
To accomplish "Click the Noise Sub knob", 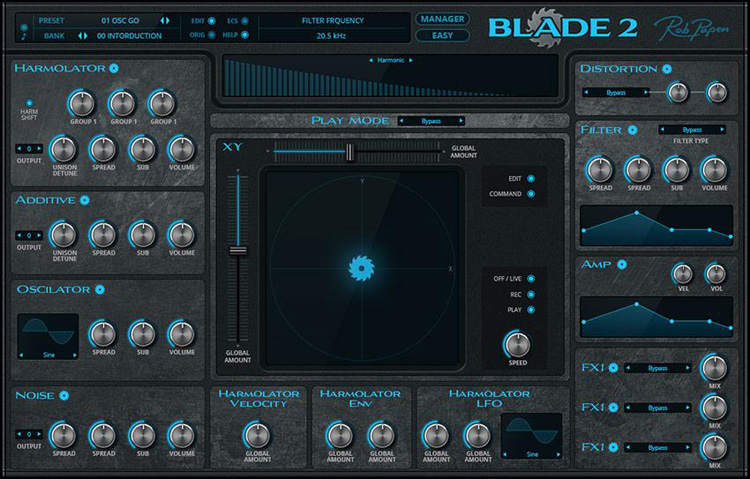I will 143,435.
